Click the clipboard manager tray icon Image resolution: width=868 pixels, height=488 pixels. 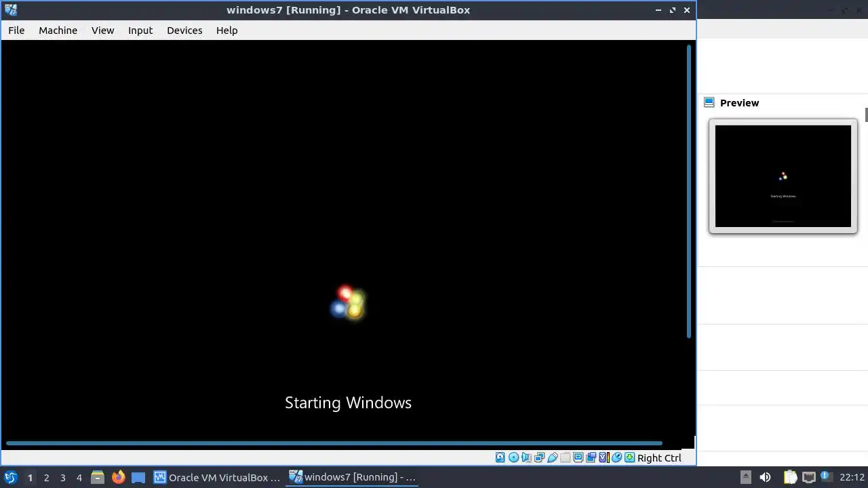790,477
